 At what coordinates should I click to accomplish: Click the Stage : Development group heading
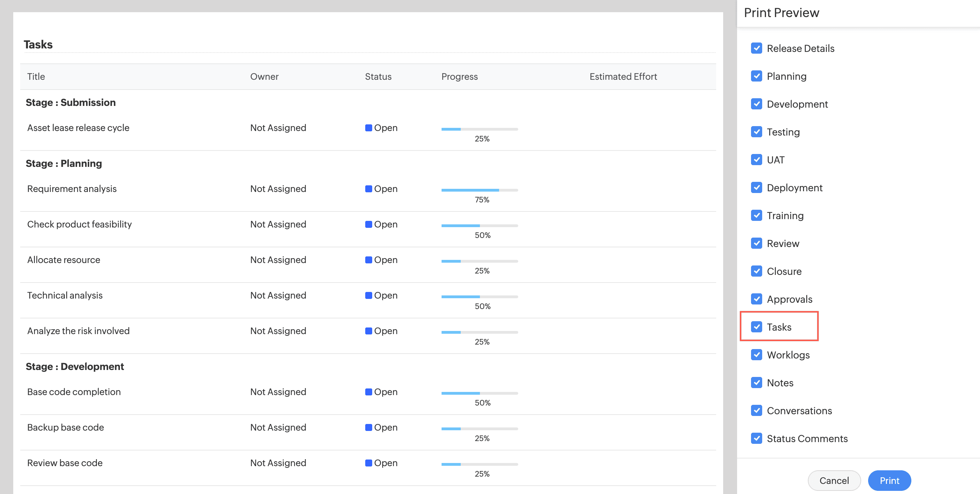75,366
